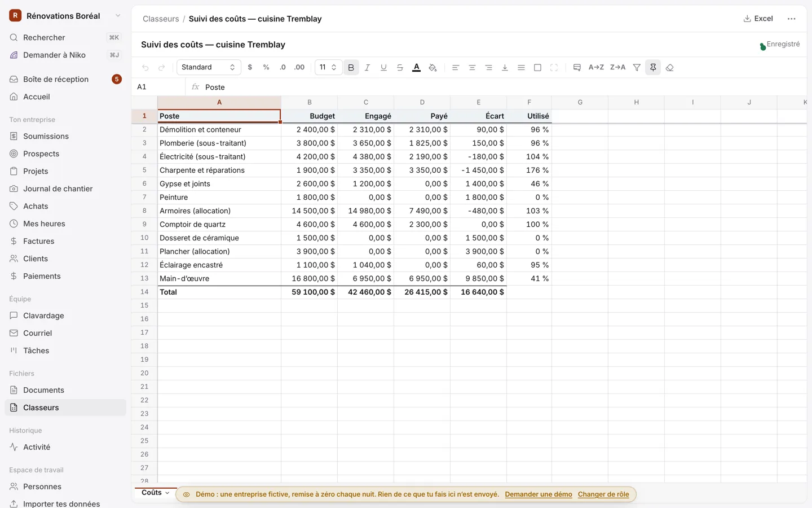The width and height of the screenshot is (812, 508).
Task: Align text to the left
Action: 456,68
